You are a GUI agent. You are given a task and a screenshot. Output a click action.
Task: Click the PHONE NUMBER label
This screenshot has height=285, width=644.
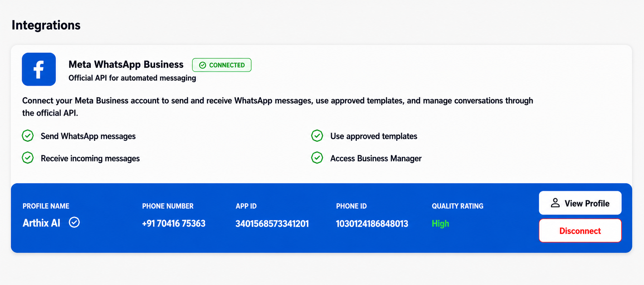(x=168, y=206)
